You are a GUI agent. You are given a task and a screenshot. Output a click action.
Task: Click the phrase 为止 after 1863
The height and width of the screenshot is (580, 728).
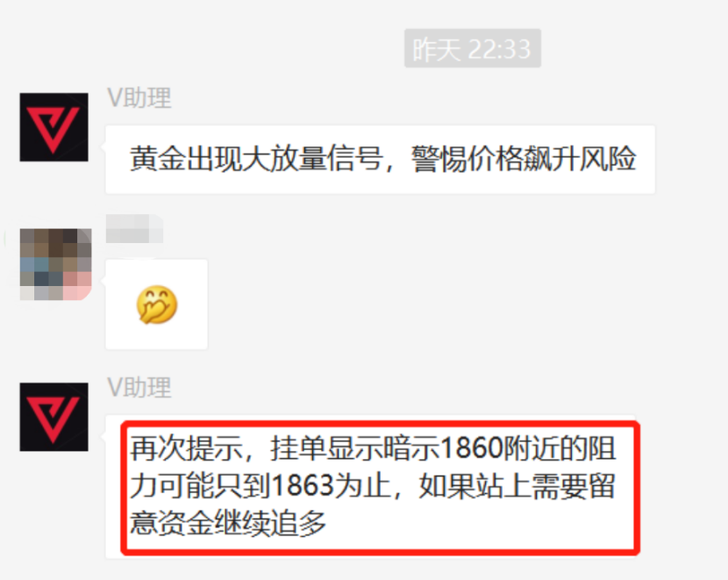[x=363, y=487]
